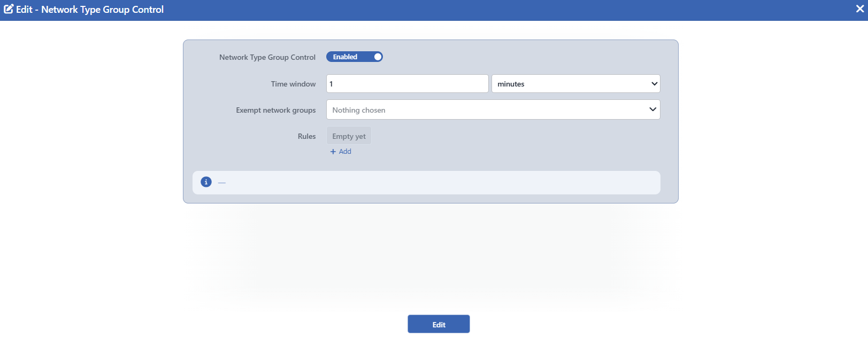Click the 'Time window' label
The width and height of the screenshot is (868, 337).
coord(293,84)
